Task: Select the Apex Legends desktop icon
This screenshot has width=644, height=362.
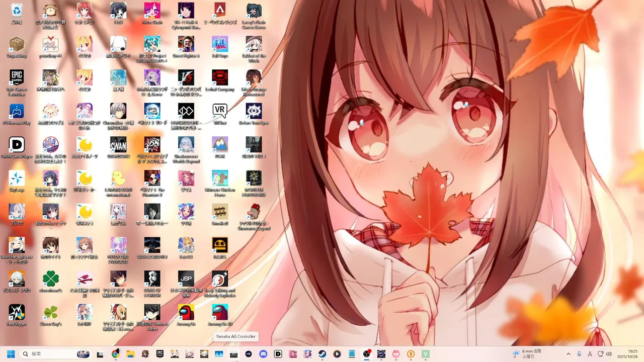Action: pos(220,11)
